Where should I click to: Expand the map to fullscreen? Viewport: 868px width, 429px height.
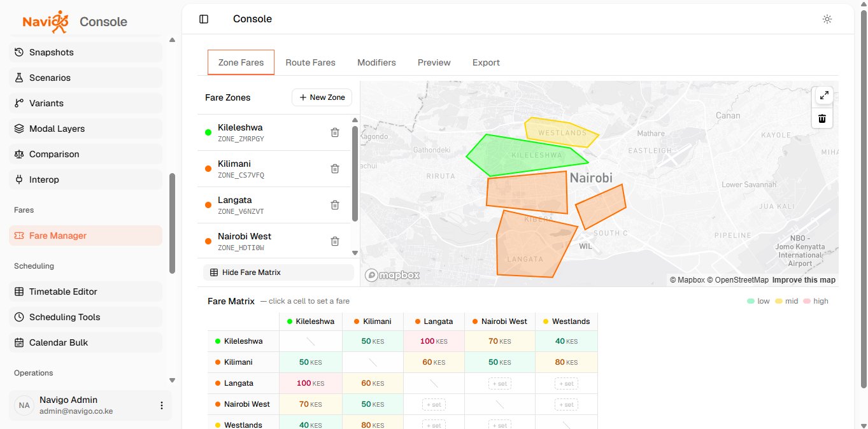pos(824,95)
